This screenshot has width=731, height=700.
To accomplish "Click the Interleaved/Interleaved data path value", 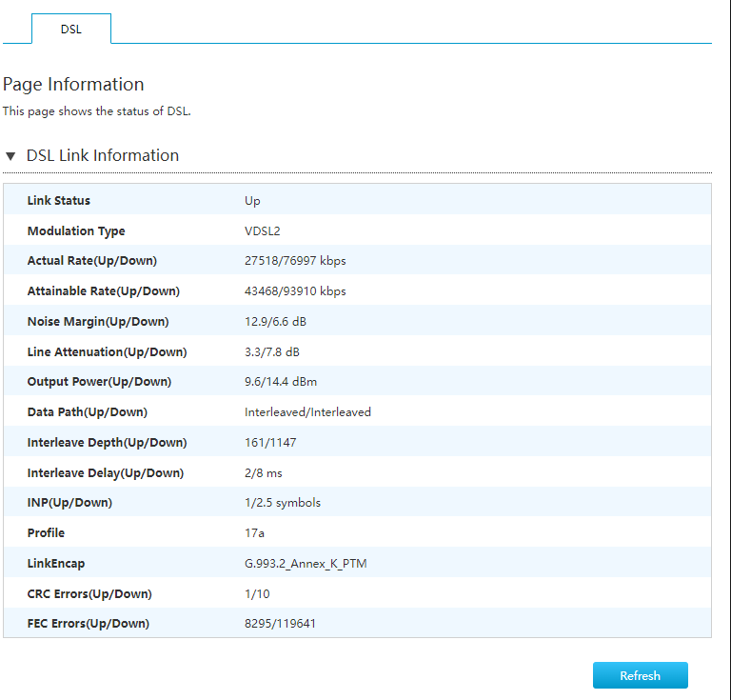I will (x=307, y=412).
